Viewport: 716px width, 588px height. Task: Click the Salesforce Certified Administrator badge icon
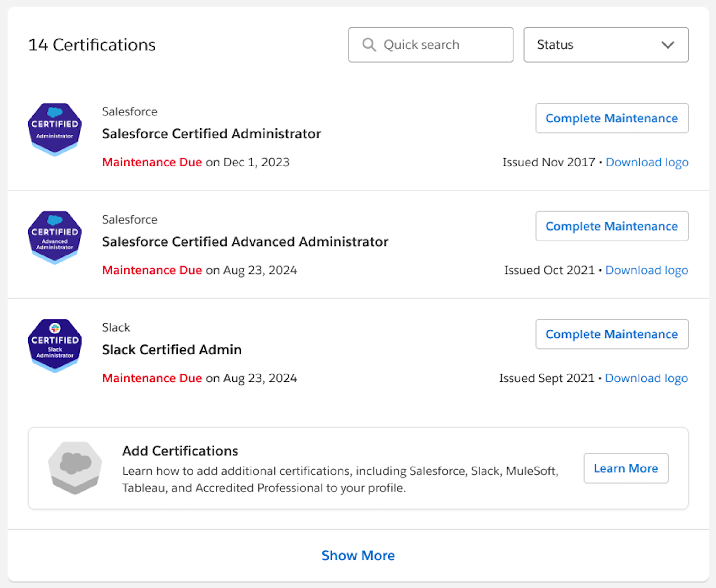(54, 129)
